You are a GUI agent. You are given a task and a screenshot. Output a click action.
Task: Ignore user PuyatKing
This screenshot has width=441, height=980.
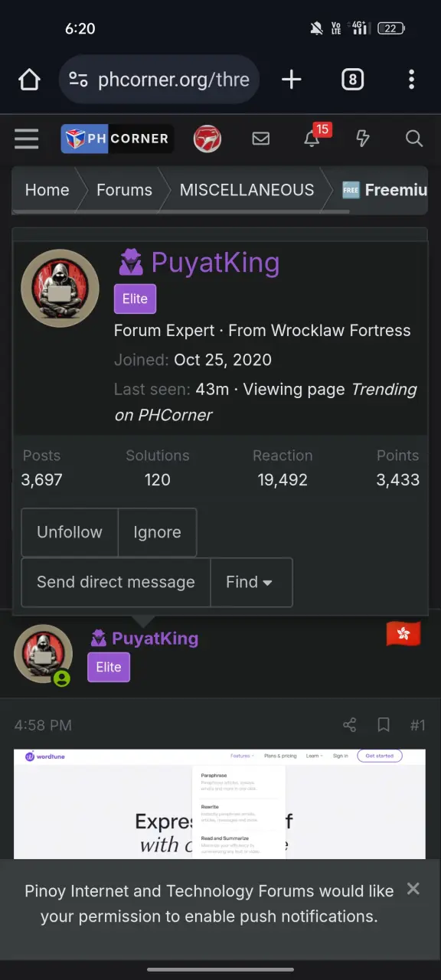(157, 532)
